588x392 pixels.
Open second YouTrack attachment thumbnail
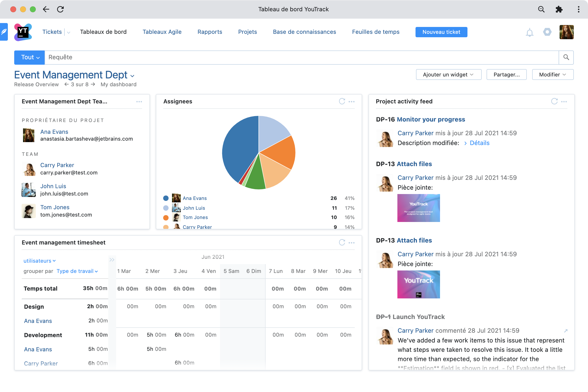coord(418,284)
